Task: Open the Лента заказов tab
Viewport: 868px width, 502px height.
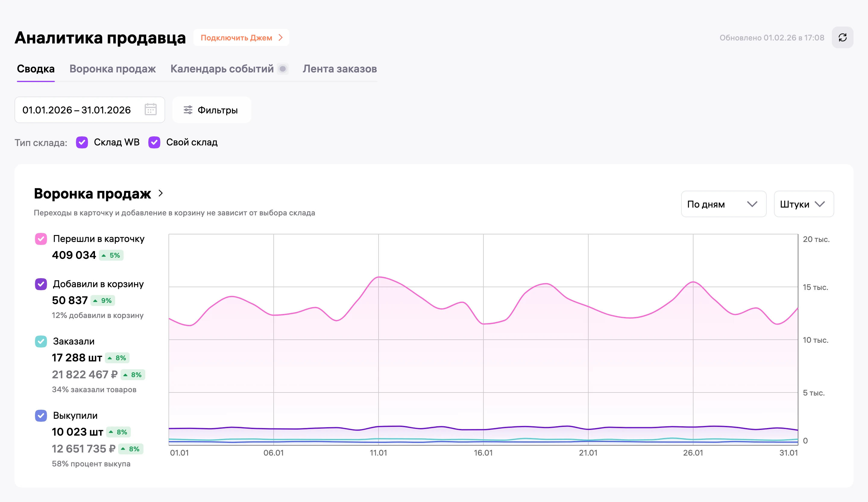Action: (340, 69)
